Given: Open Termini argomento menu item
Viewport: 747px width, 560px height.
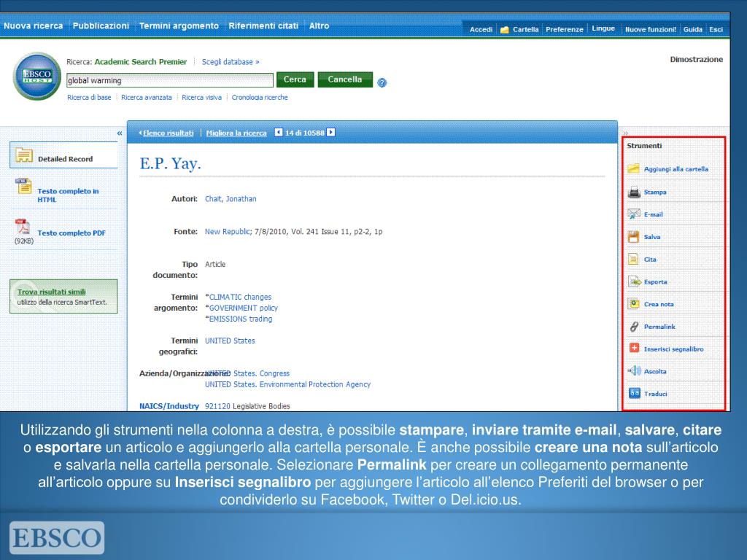Looking at the screenshot, I should click(179, 26).
